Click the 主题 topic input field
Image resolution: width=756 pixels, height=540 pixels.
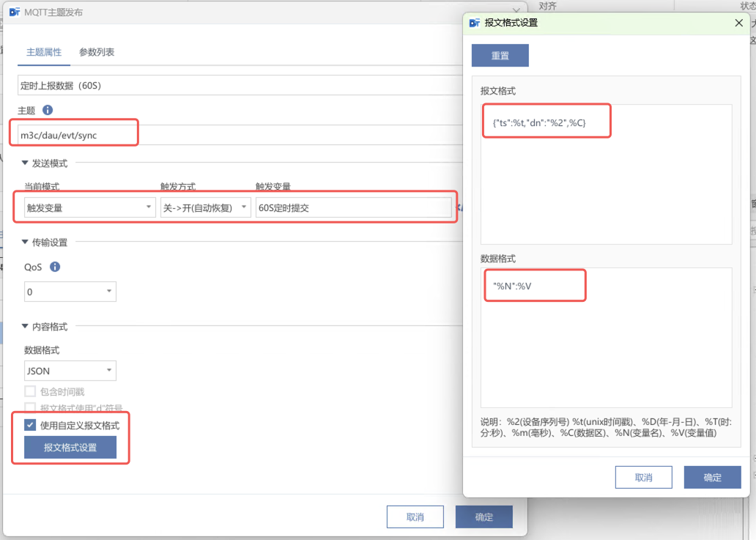pyautogui.click(x=77, y=135)
